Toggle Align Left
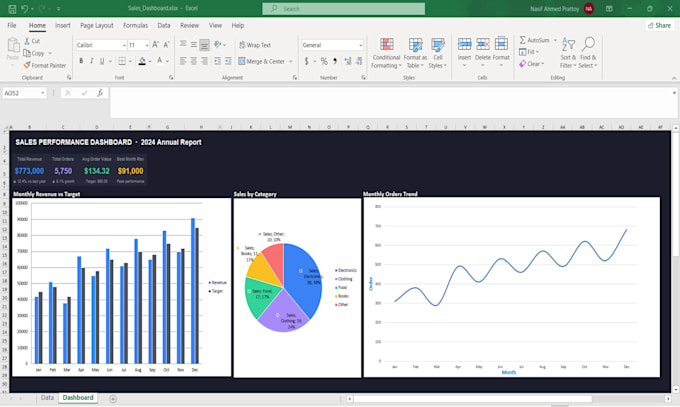 tap(183, 61)
